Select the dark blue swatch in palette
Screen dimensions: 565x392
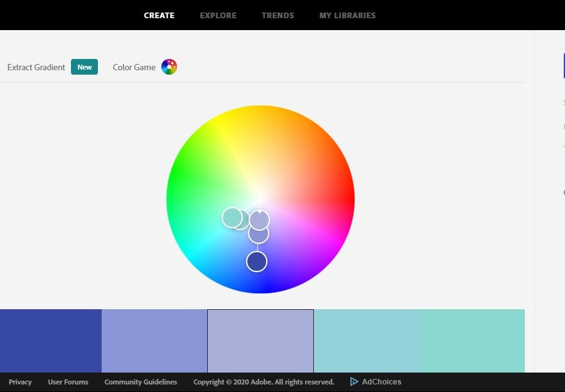point(50,341)
